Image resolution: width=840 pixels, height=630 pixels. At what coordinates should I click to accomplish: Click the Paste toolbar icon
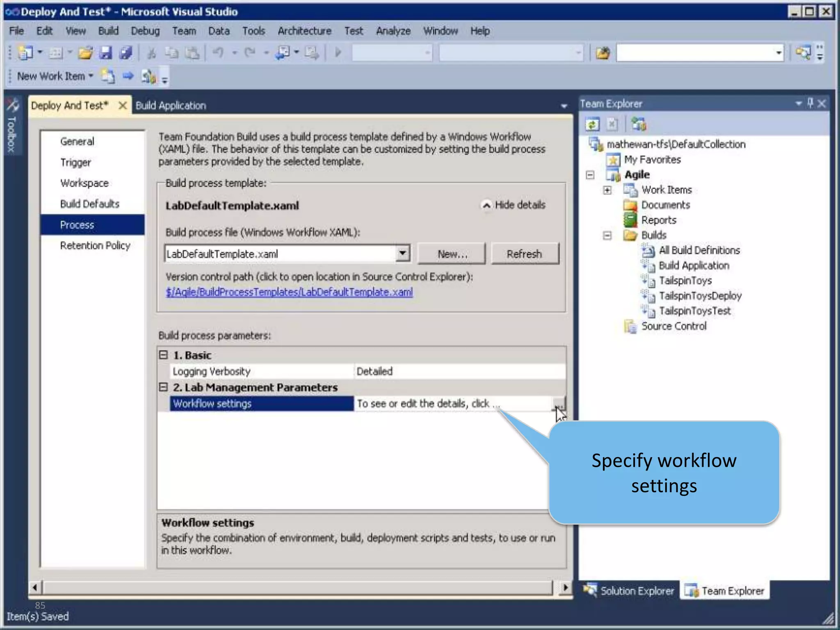click(192, 52)
